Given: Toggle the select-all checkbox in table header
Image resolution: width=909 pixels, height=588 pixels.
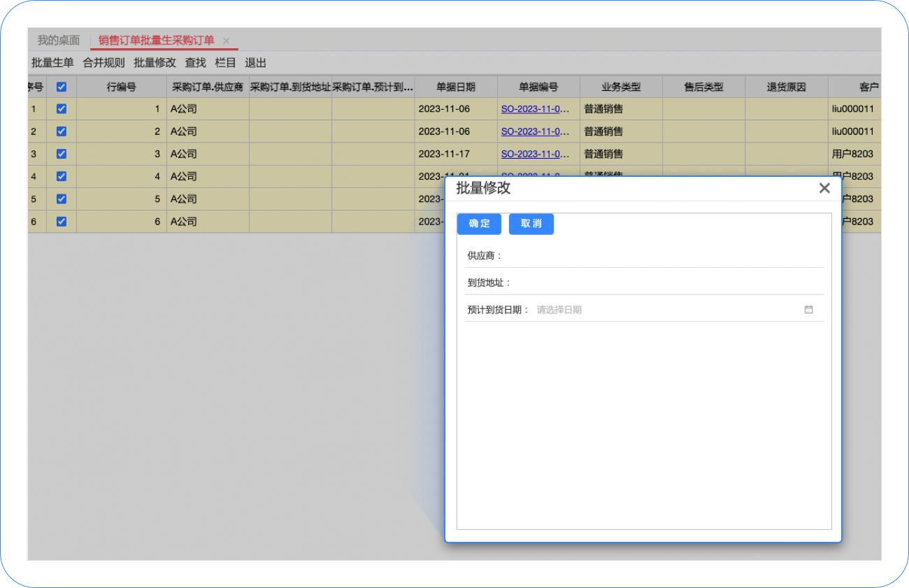Looking at the screenshot, I should (62, 87).
